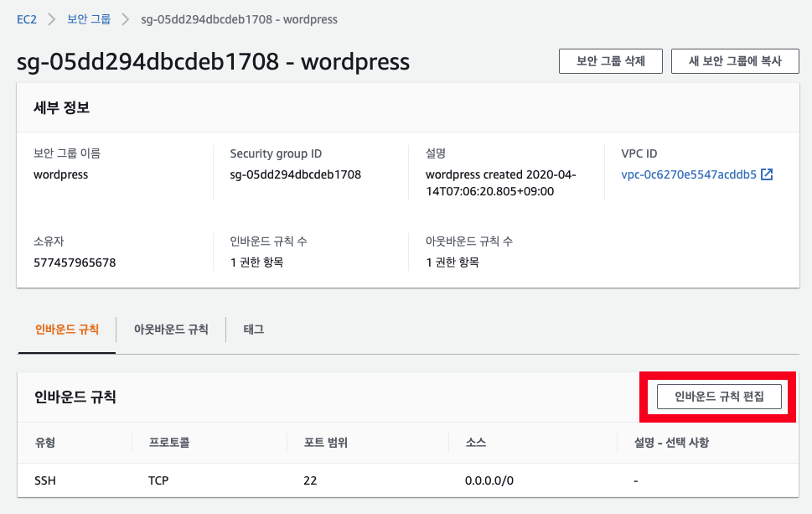Select the 인바운드 규칙 tab
Image resolution: width=812 pixels, height=514 pixels.
(x=67, y=330)
